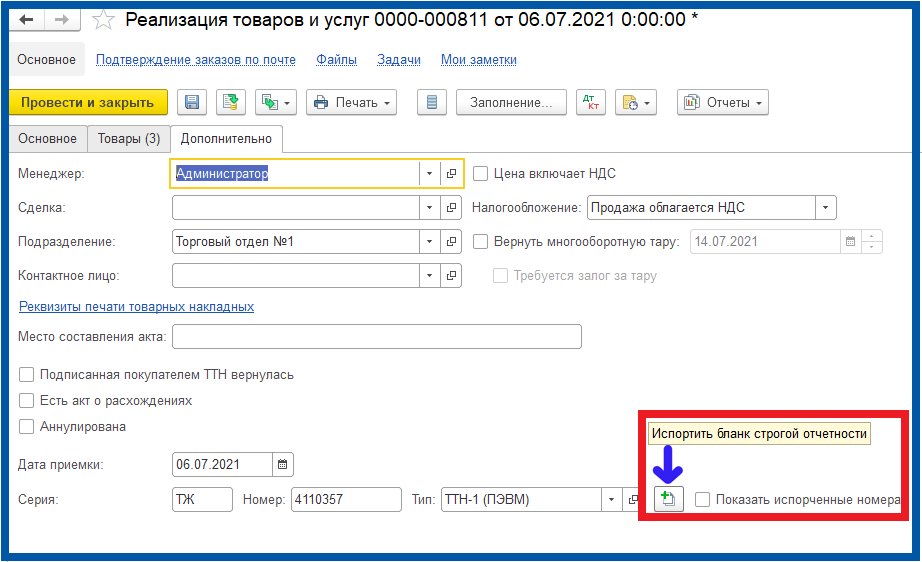Image resolution: width=922 pixels, height=562 pixels.
Task: Click the Провести и закрыть button
Action: [x=87, y=103]
